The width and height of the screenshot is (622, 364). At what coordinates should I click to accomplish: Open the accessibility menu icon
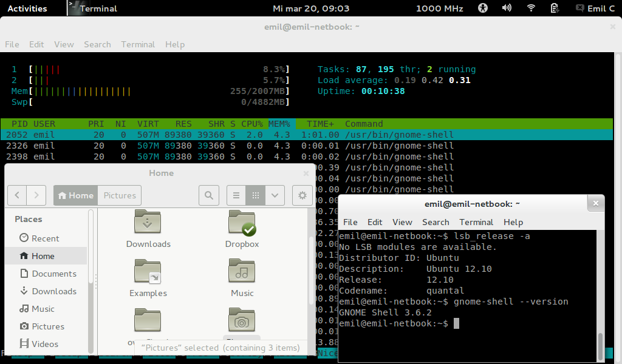(x=483, y=8)
